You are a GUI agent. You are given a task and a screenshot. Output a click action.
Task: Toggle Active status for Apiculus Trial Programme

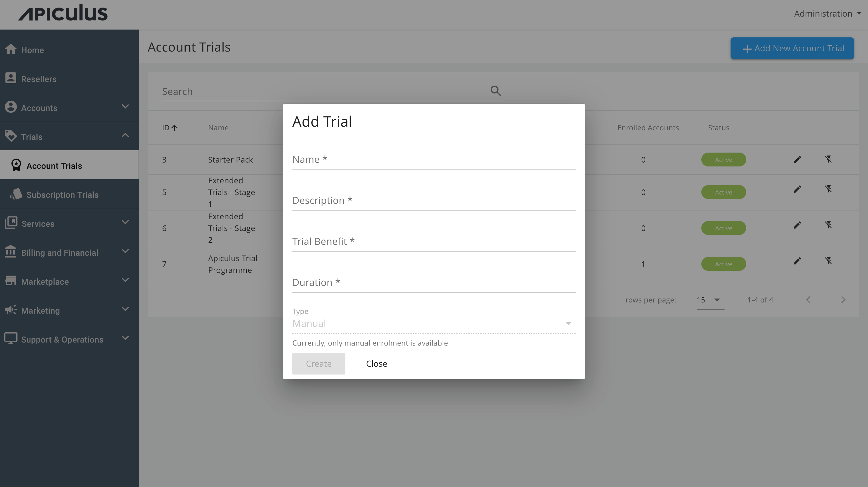(723, 264)
